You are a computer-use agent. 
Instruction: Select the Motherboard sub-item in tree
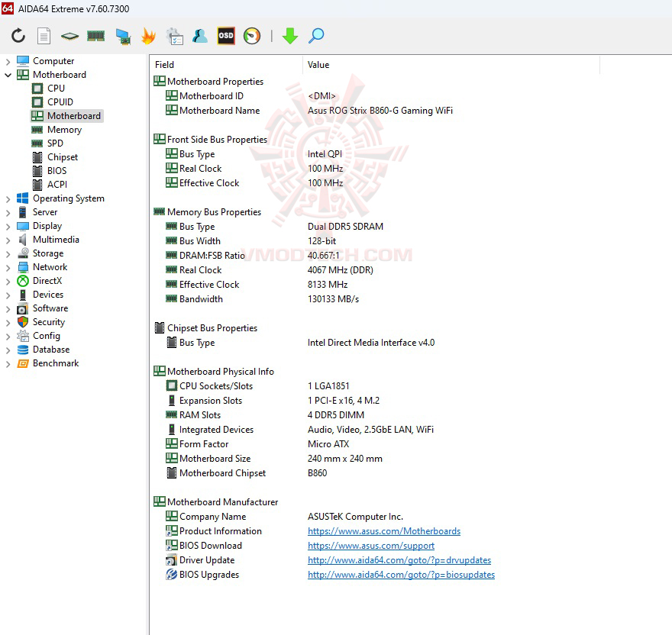click(67, 116)
